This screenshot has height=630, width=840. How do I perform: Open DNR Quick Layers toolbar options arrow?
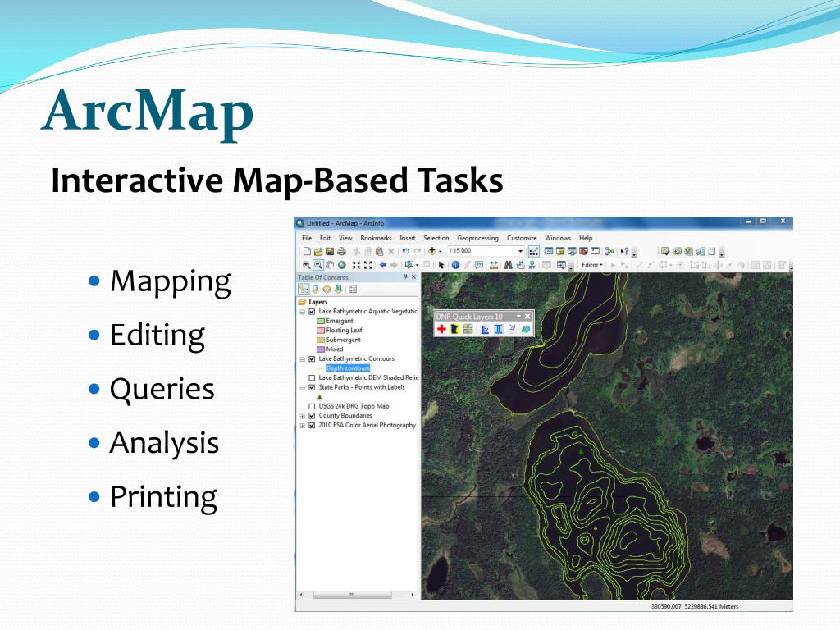click(518, 317)
